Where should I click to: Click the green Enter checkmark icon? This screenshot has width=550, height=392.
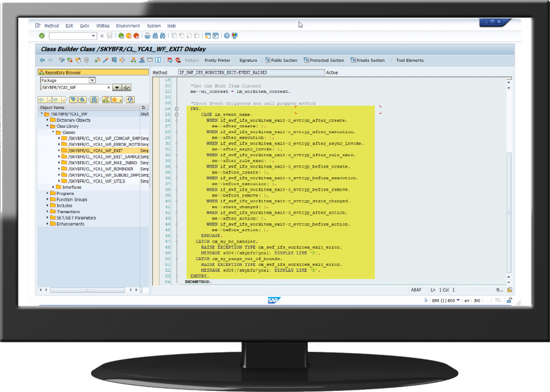[x=42, y=36]
